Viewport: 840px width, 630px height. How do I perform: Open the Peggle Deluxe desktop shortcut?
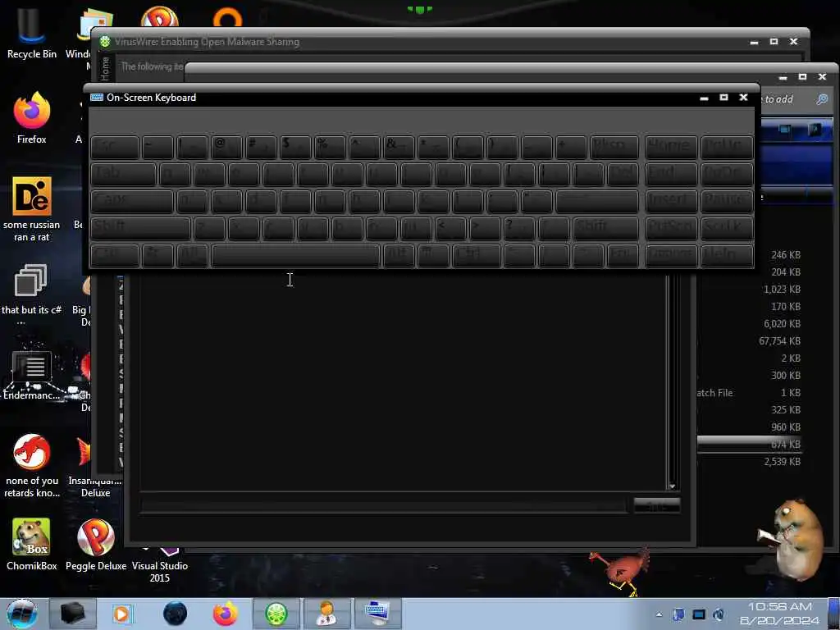(x=96, y=545)
